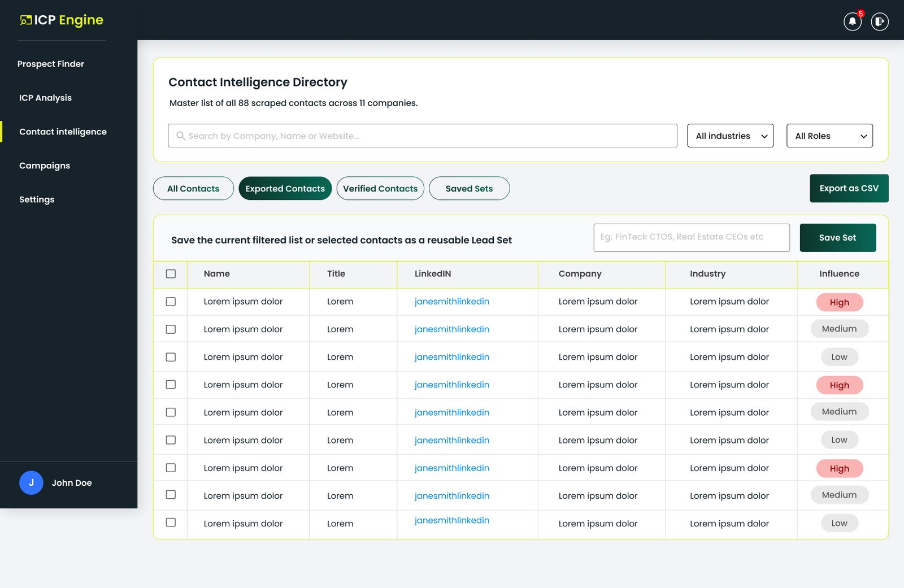Click the Contact Intelligence Directory heading
904x588 pixels.
pyautogui.click(x=258, y=82)
